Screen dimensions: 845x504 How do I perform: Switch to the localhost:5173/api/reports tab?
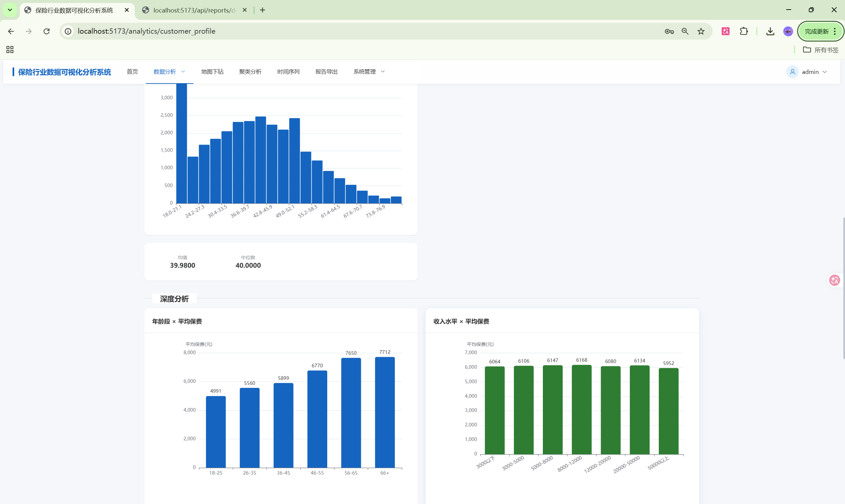[x=194, y=10]
